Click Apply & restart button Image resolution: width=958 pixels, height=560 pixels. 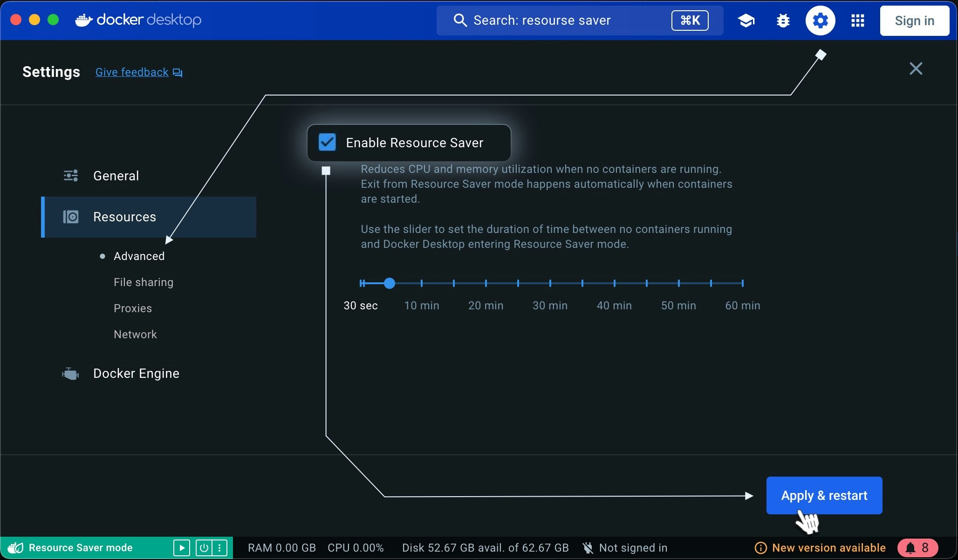pos(824,495)
